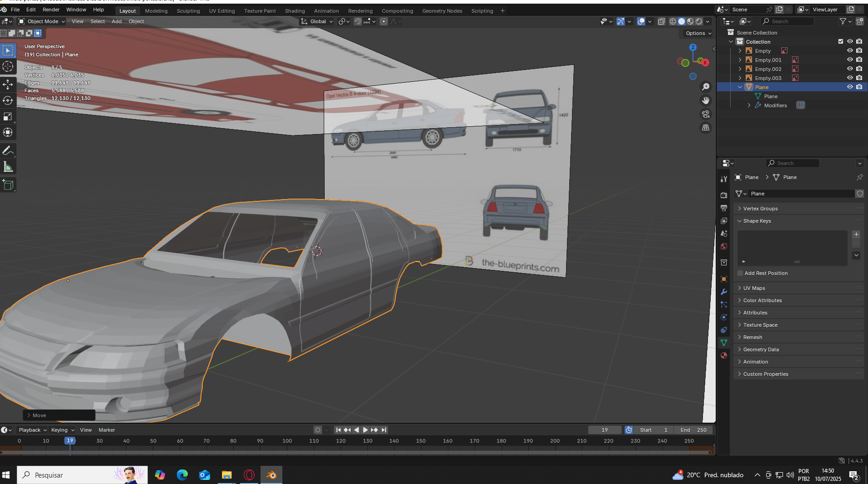
Task: Select the Scale tool
Action: click(x=8, y=117)
